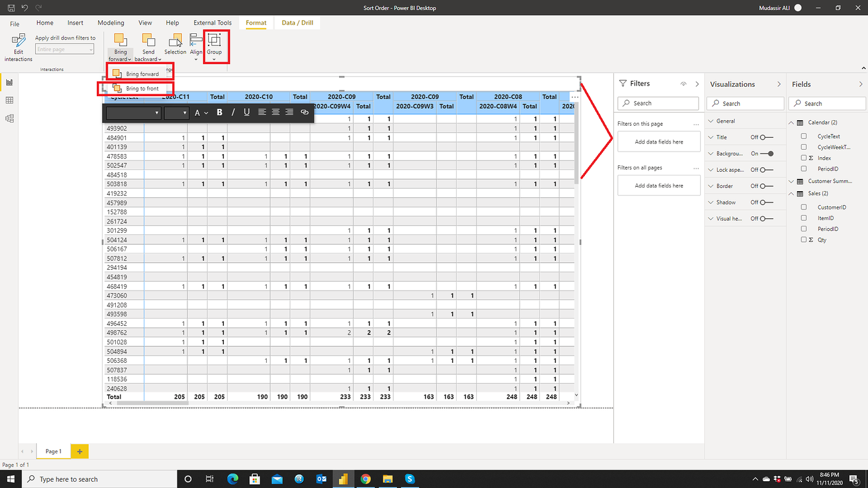The width and height of the screenshot is (868, 488).
Task: Apply italic formatting in the floating toolbar
Action: pyautogui.click(x=233, y=112)
